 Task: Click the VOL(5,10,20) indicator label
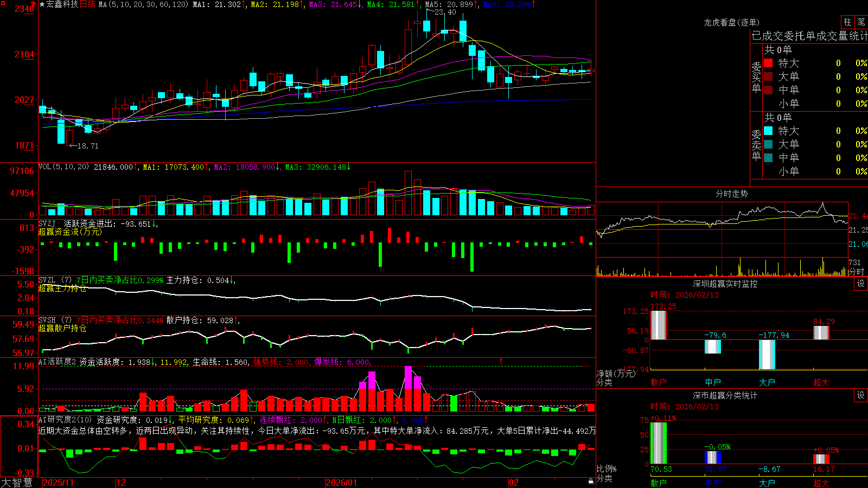(63, 167)
